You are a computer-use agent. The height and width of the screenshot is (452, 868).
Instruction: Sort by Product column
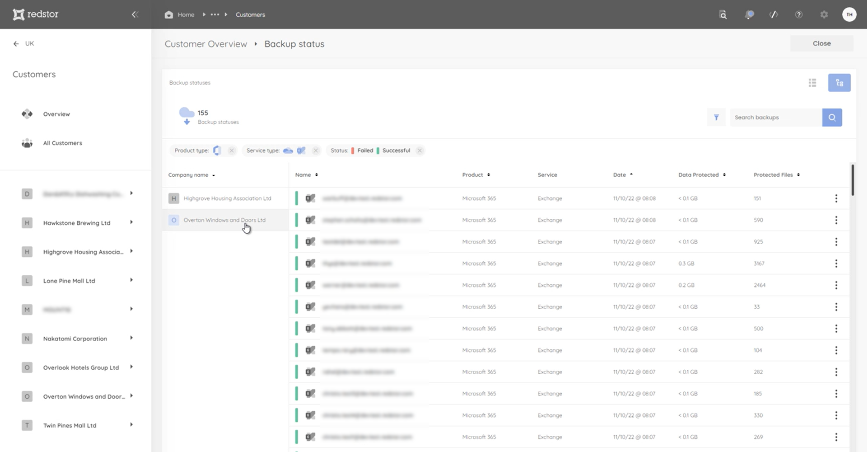pyautogui.click(x=476, y=175)
